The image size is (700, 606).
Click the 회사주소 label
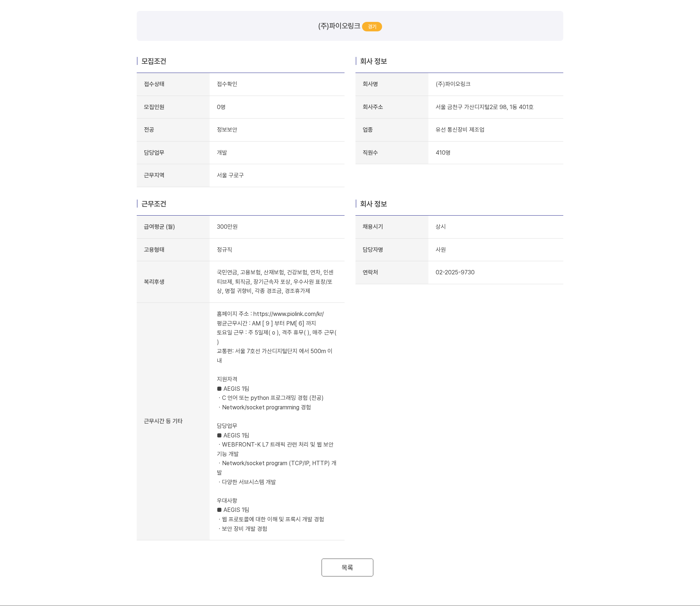pyautogui.click(x=373, y=107)
